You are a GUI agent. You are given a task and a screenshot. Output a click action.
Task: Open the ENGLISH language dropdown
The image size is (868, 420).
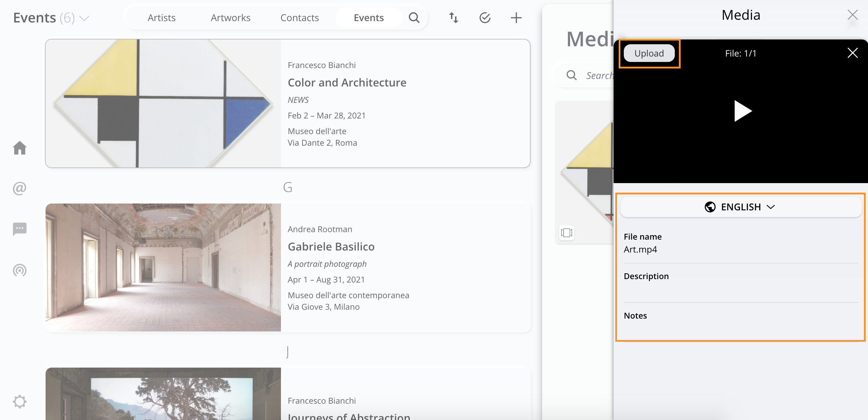click(740, 207)
